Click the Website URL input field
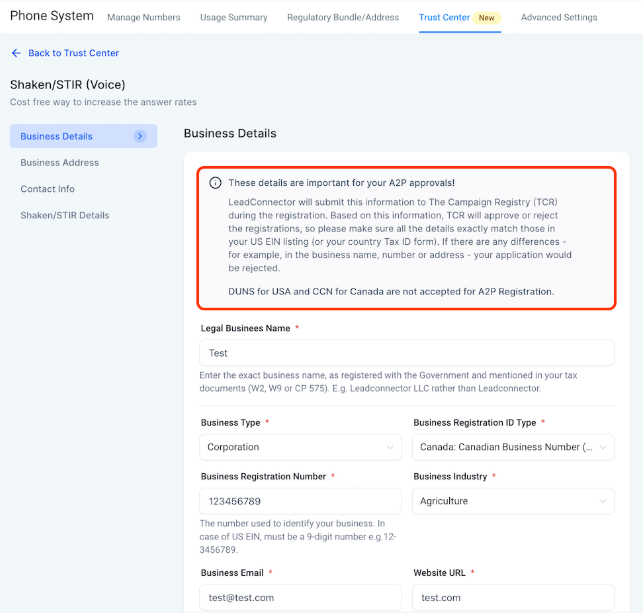The width and height of the screenshot is (643, 613). [513, 597]
